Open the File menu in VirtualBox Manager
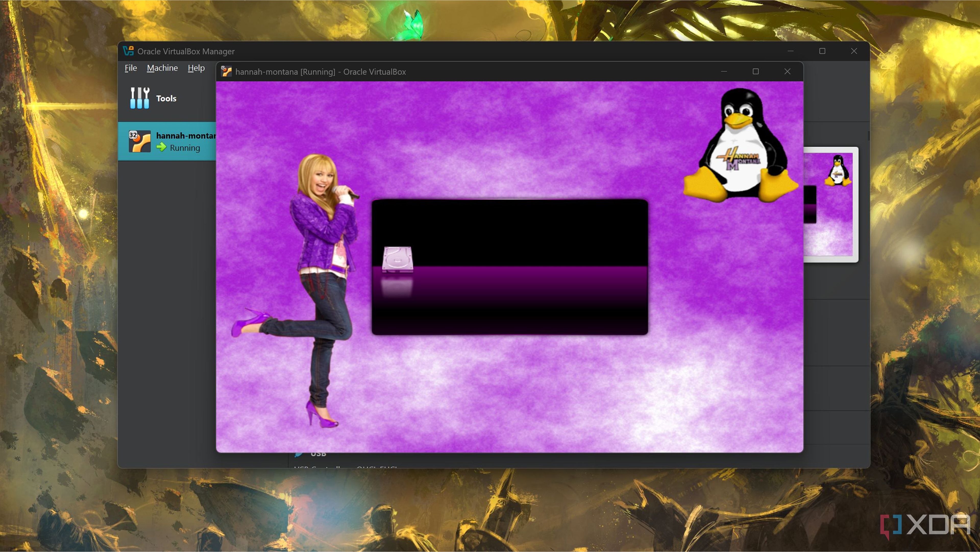This screenshot has height=552, width=980. [x=130, y=68]
